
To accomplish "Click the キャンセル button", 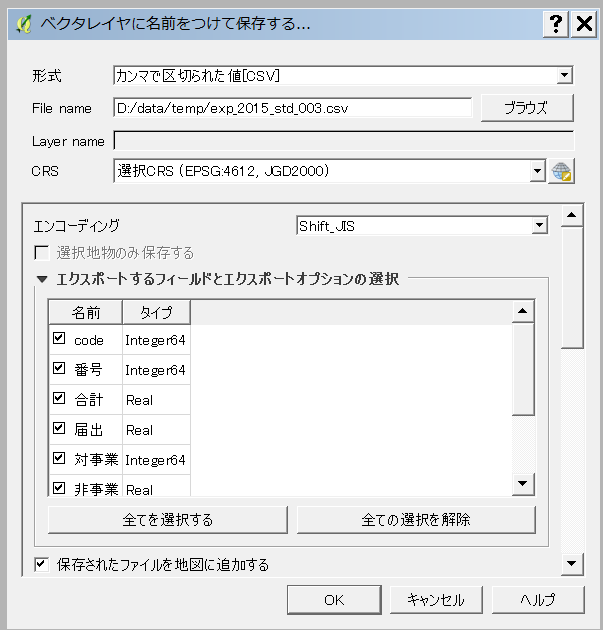I will pyautogui.click(x=436, y=599).
